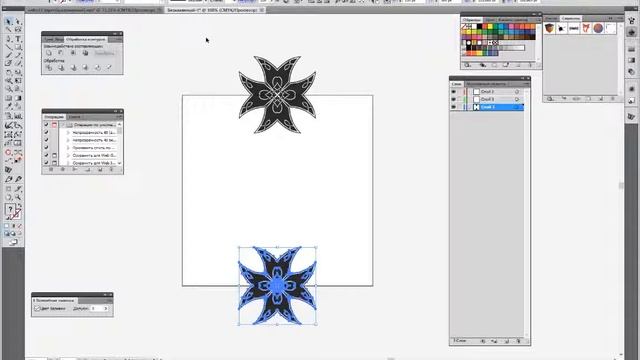This screenshot has height=360, width=640.
Task: Toggle dialog box icon of Операции по умолчанию
Action: click(54, 124)
